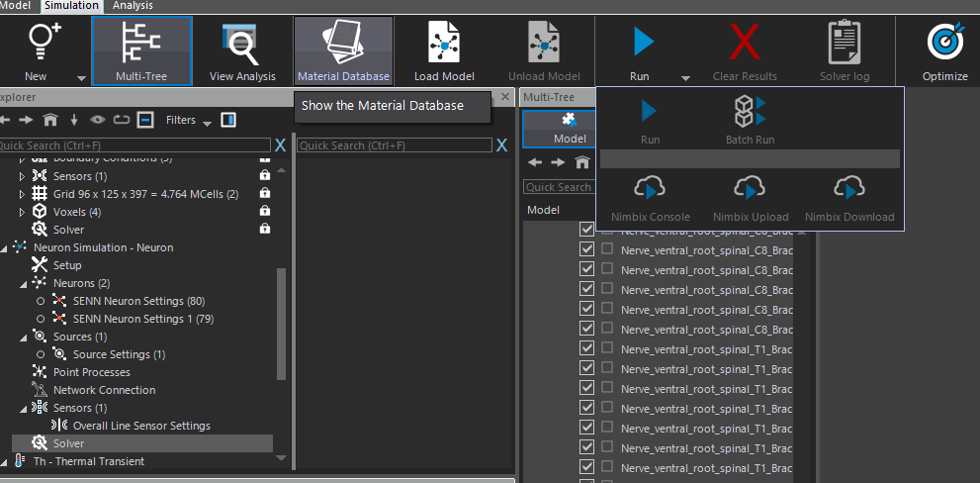Uncheck the first Nerve_ventral_root_spinal_T1 checkbox

coord(586,348)
